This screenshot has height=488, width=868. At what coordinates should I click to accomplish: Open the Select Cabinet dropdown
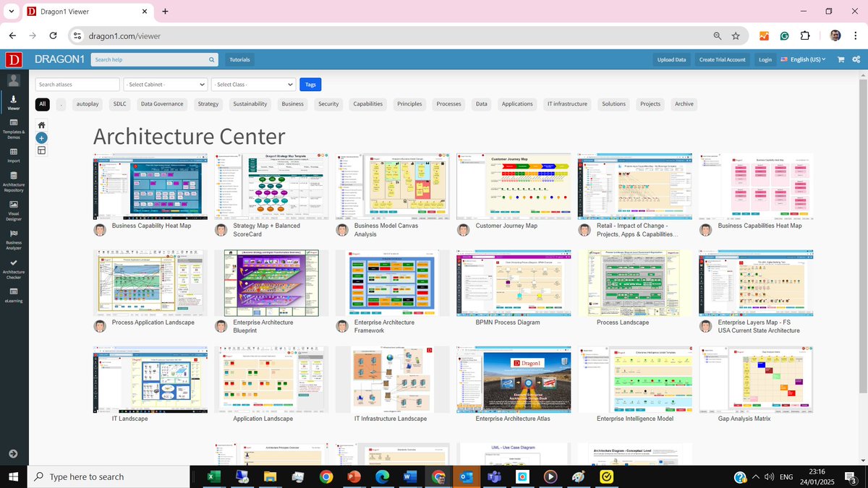tap(165, 84)
